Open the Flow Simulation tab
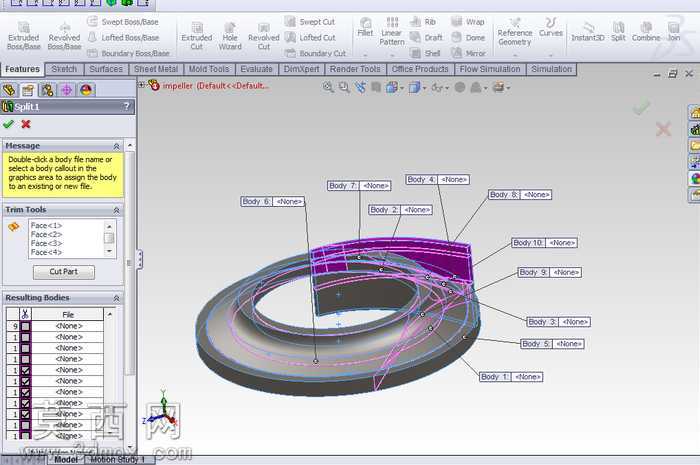Image resolution: width=700 pixels, height=465 pixels. point(490,69)
